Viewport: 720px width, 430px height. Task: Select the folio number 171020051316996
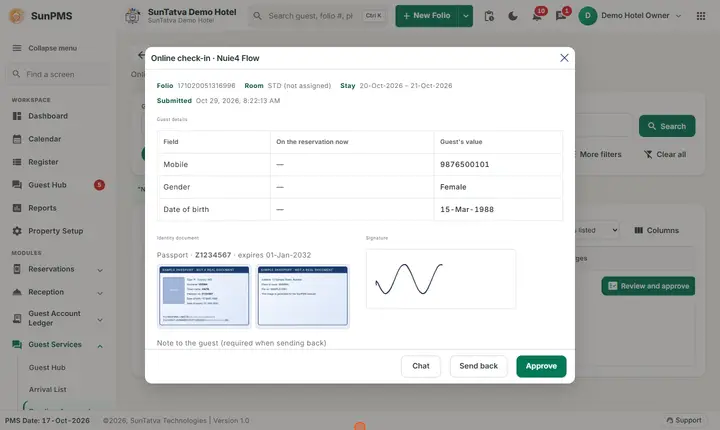click(x=206, y=85)
